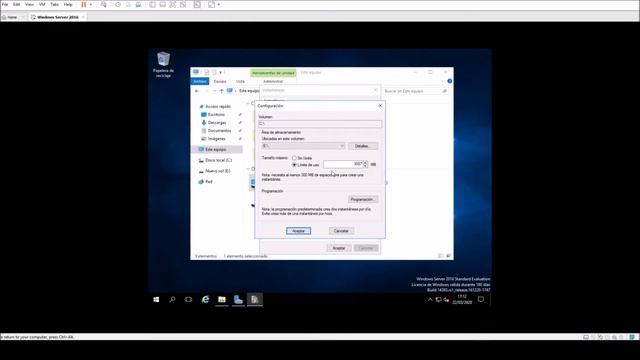Click the Papelera de reciclaje desktop icon

pos(163,64)
